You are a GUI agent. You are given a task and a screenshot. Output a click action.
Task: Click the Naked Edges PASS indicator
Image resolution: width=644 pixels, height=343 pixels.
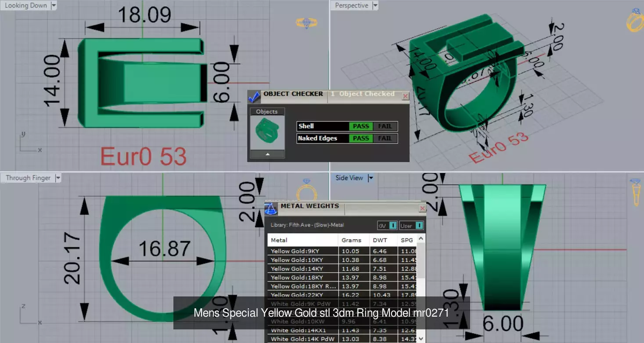[x=361, y=138]
